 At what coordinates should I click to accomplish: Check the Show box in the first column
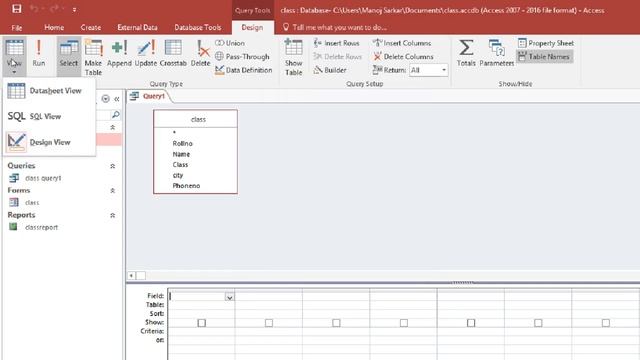tap(202, 323)
